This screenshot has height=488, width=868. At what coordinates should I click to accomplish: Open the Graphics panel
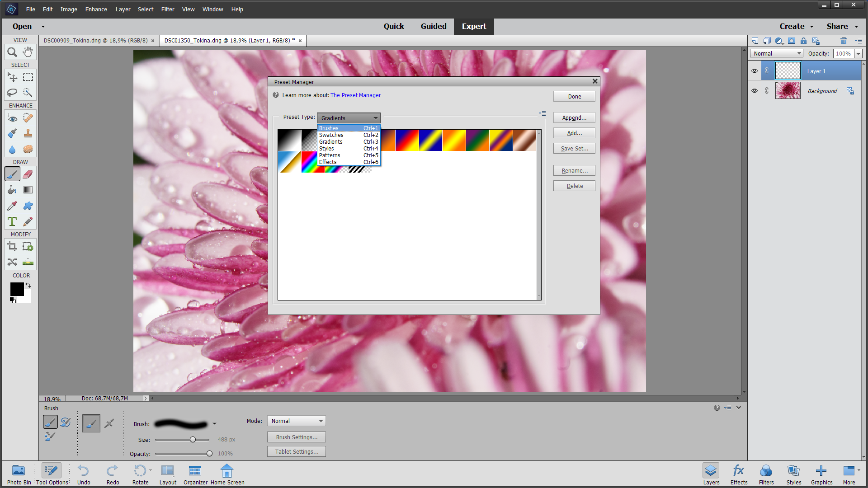[821, 474]
